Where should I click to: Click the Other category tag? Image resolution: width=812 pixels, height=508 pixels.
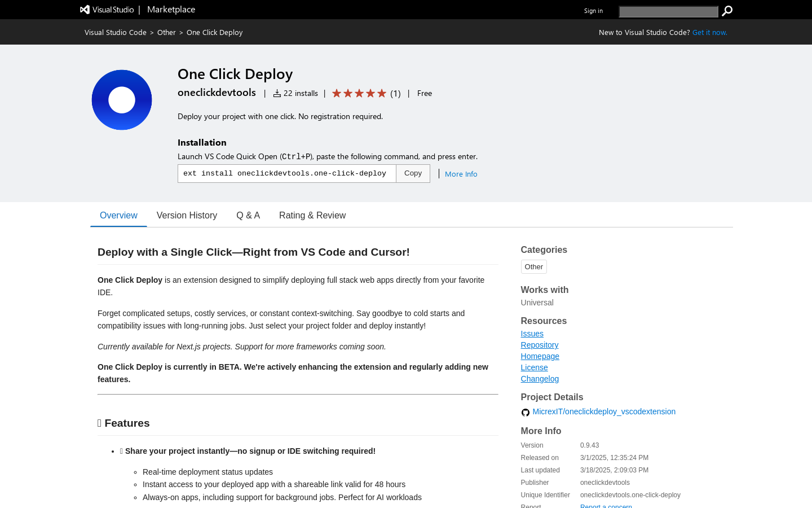pyautogui.click(x=533, y=266)
